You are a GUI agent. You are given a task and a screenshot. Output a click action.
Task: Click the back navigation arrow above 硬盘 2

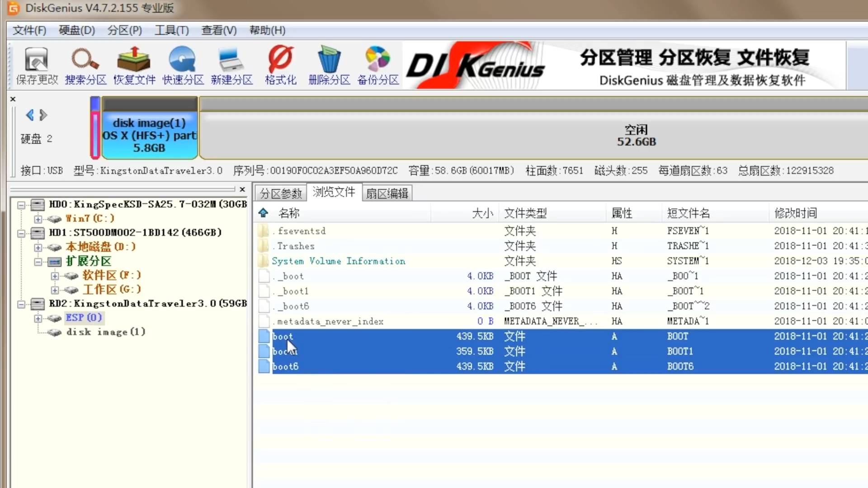pos(29,115)
